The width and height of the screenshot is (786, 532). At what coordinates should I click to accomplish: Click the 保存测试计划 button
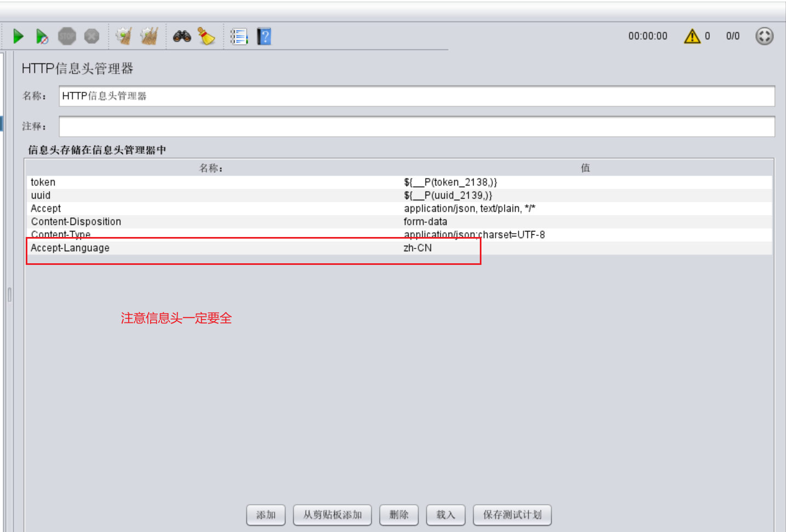coord(512,515)
